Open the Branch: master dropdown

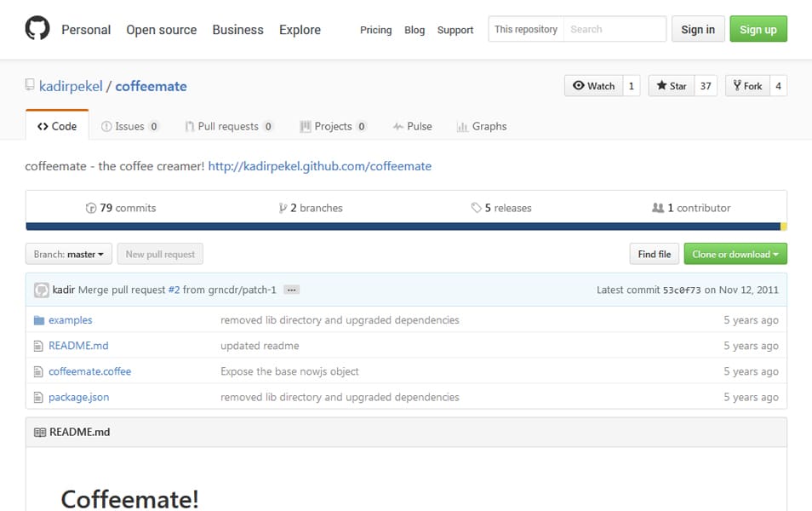point(69,254)
